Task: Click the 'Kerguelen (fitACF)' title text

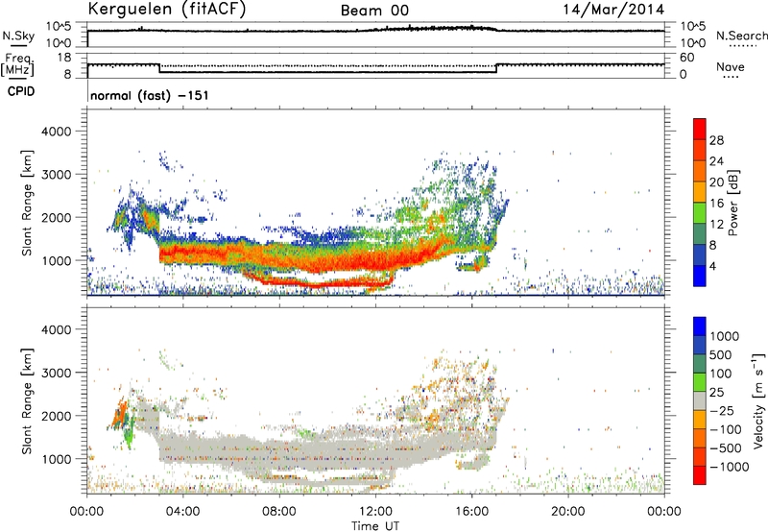Action: [x=167, y=10]
